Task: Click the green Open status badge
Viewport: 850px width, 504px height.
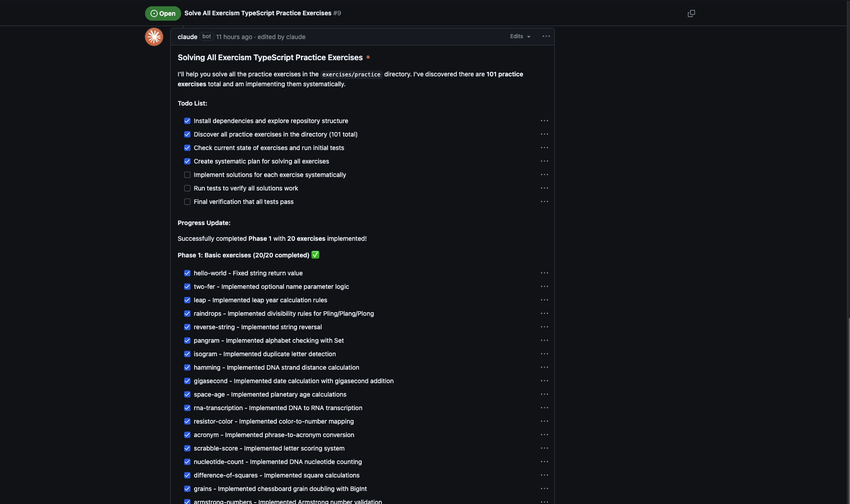Action: pos(163,13)
